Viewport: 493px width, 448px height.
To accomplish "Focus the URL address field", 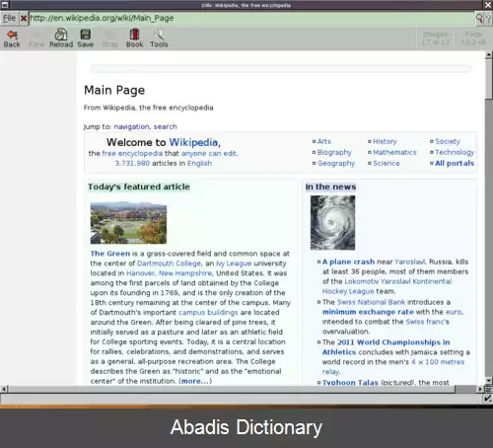I will point(251,18).
